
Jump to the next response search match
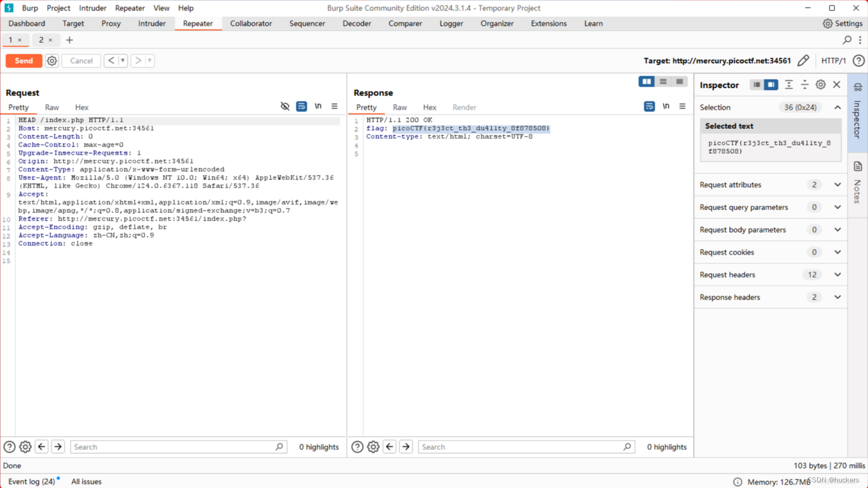tap(406, 447)
